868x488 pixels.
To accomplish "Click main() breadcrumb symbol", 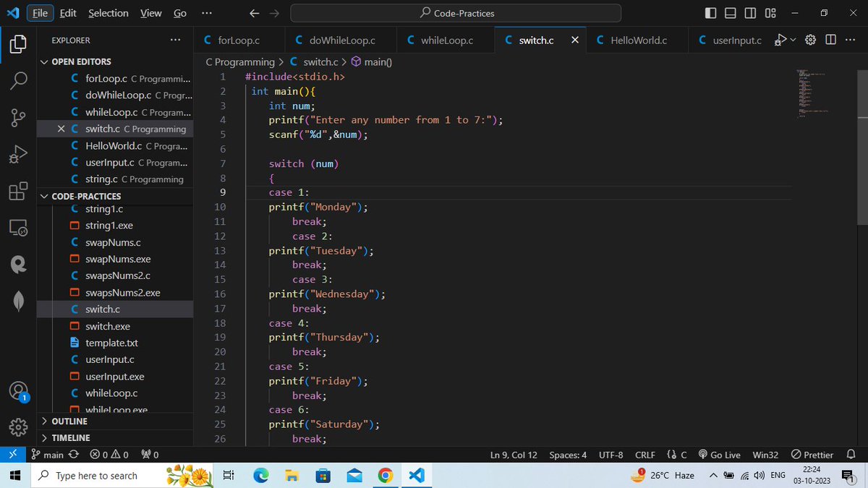I will [371, 61].
